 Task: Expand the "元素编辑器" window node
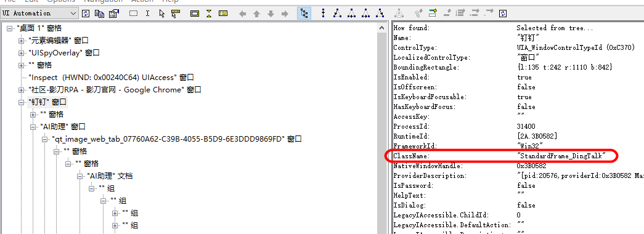21,41
